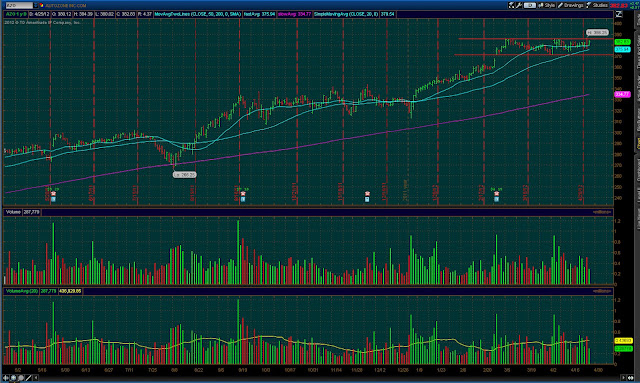The image size is (640, 383).
Task: Click the Volume study header label
Action: 13,212
